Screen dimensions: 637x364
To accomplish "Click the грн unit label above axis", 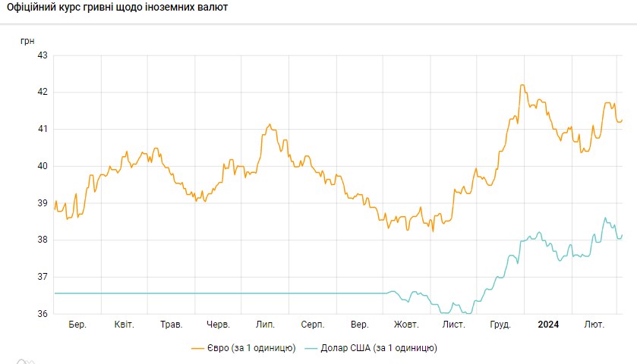I will pos(27,39).
